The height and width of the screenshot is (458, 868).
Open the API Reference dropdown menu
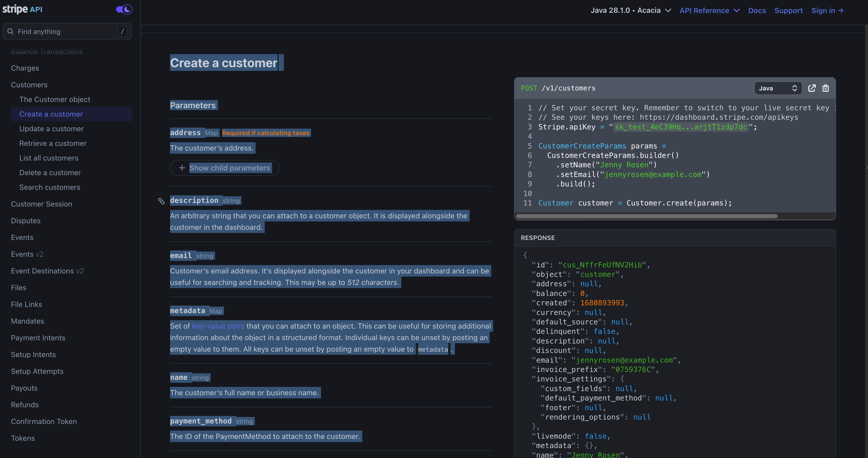coord(709,10)
